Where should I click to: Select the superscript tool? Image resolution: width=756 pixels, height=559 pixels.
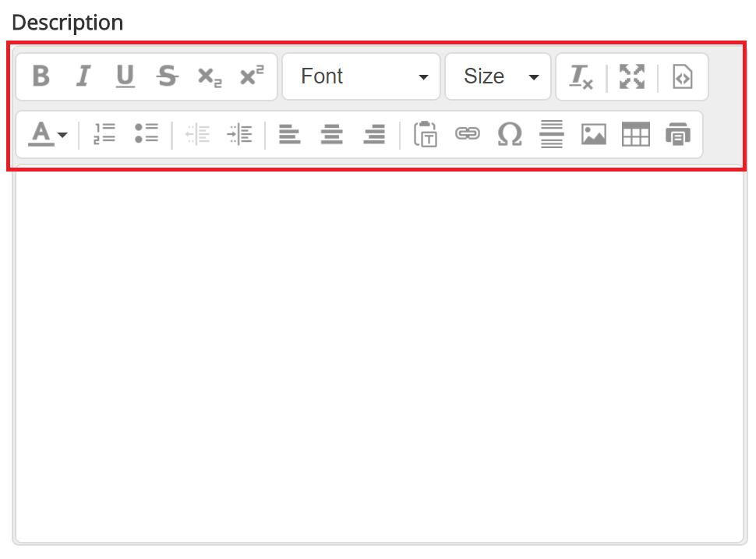pos(250,76)
